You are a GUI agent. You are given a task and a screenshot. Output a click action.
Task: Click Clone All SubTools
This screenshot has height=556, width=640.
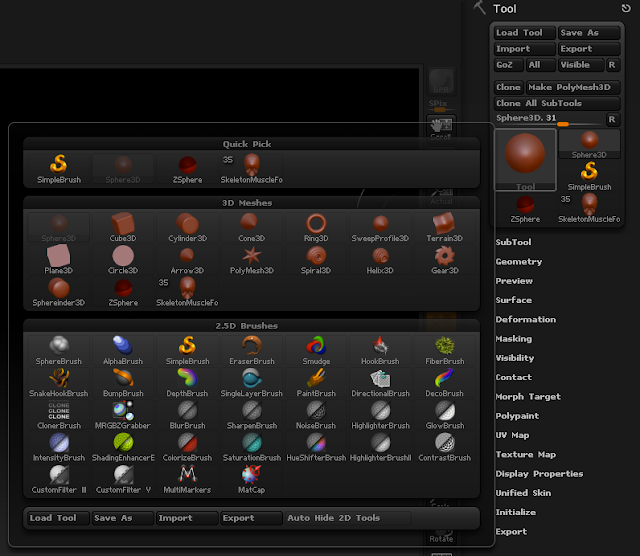tap(557, 103)
